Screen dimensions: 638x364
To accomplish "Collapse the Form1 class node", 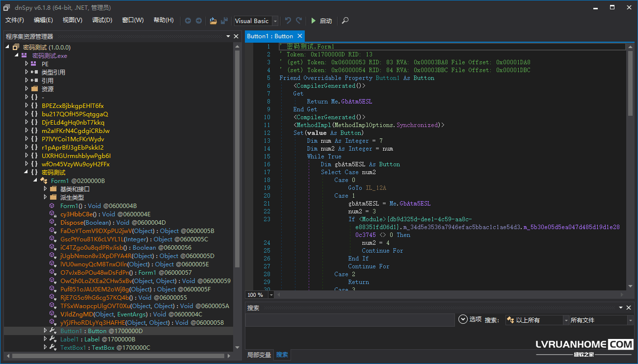I will pos(36,181).
